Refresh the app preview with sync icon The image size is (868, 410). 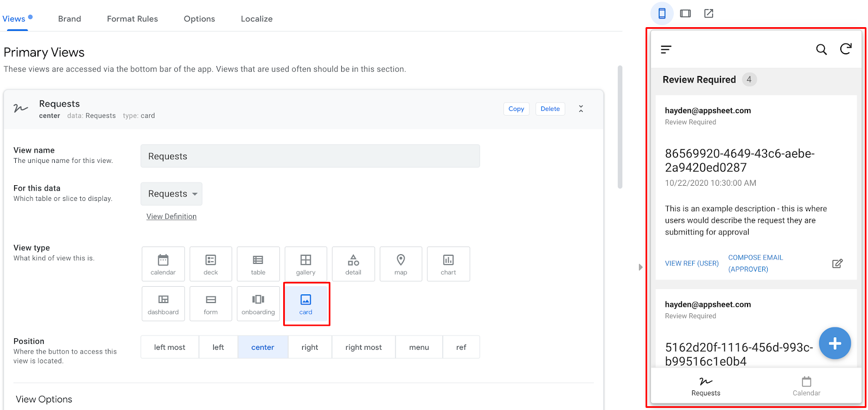pos(846,49)
